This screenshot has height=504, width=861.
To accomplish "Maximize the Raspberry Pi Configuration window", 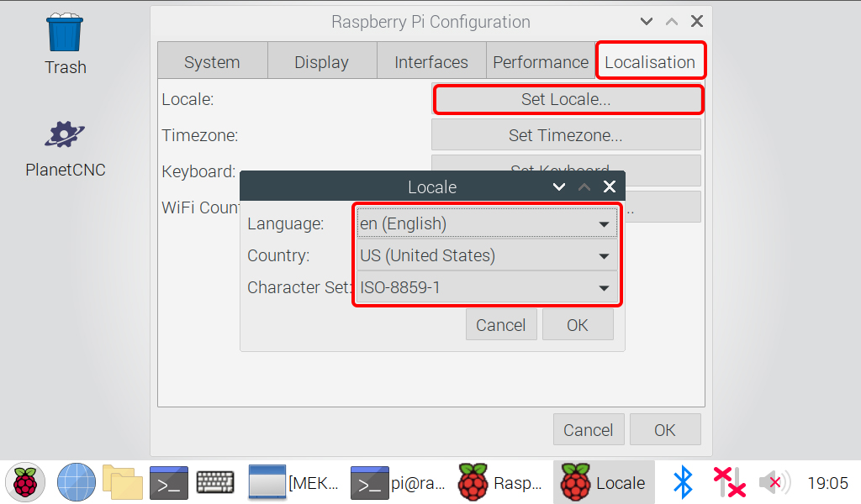I will click(x=672, y=21).
